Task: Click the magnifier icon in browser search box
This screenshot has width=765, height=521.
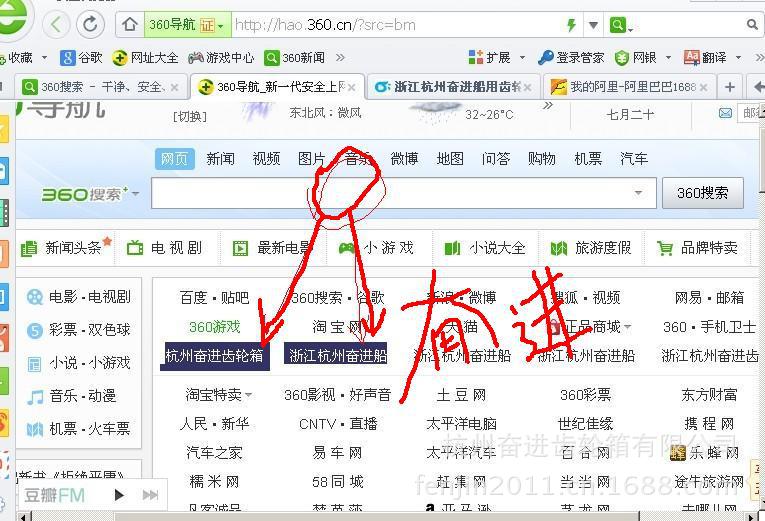Action: (752, 24)
